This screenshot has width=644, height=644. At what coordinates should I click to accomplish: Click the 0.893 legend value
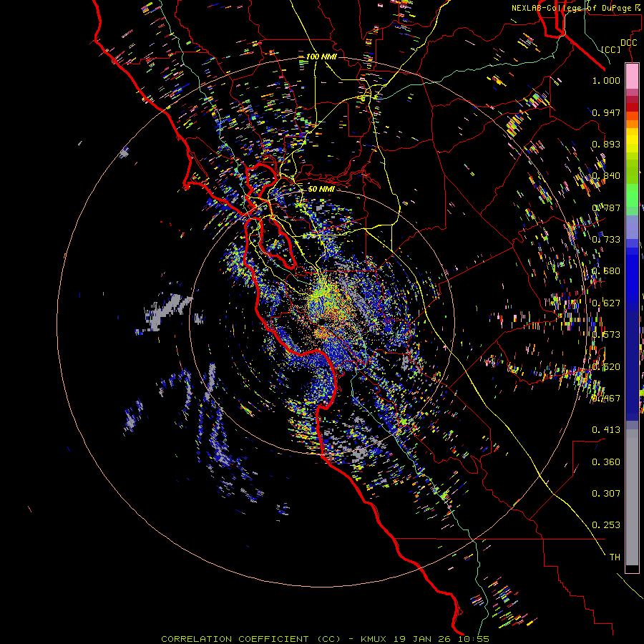click(x=606, y=144)
